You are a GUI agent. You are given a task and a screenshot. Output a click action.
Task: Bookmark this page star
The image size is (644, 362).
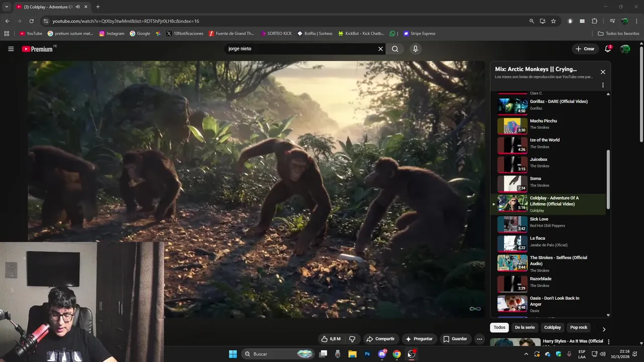553,21
